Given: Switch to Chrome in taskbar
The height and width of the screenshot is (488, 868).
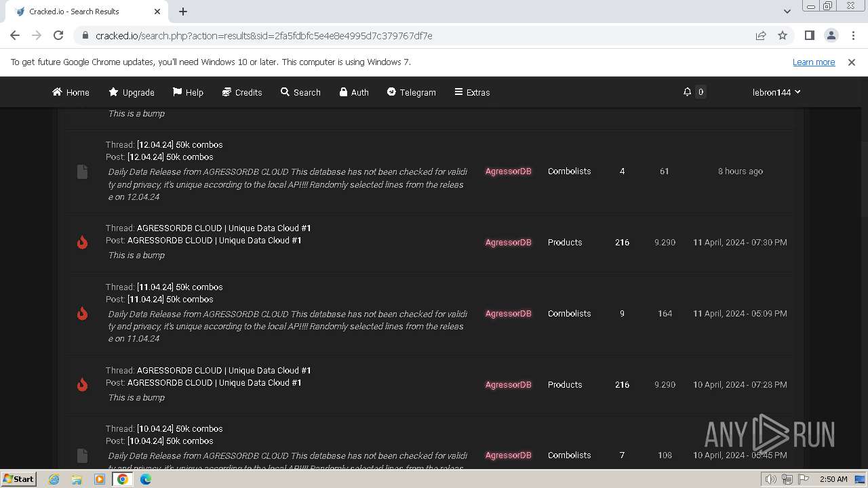Looking at the screenshot, I should click(123, 479).
